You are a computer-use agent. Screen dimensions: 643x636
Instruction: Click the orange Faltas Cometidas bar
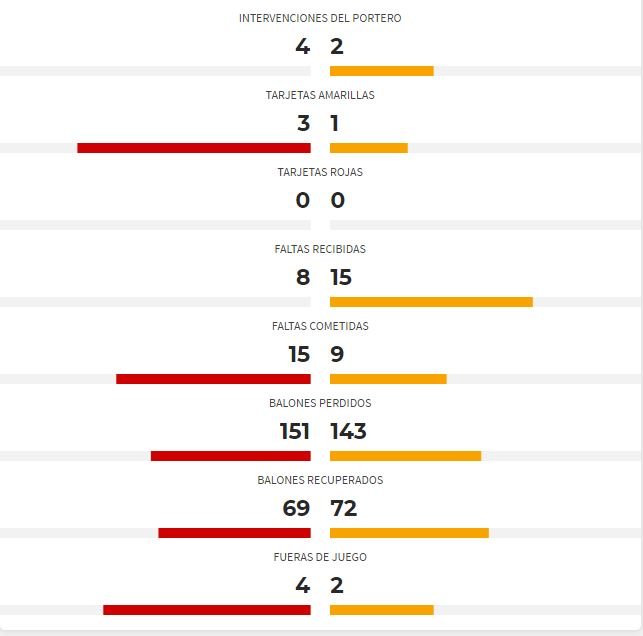tap(388, 379)
